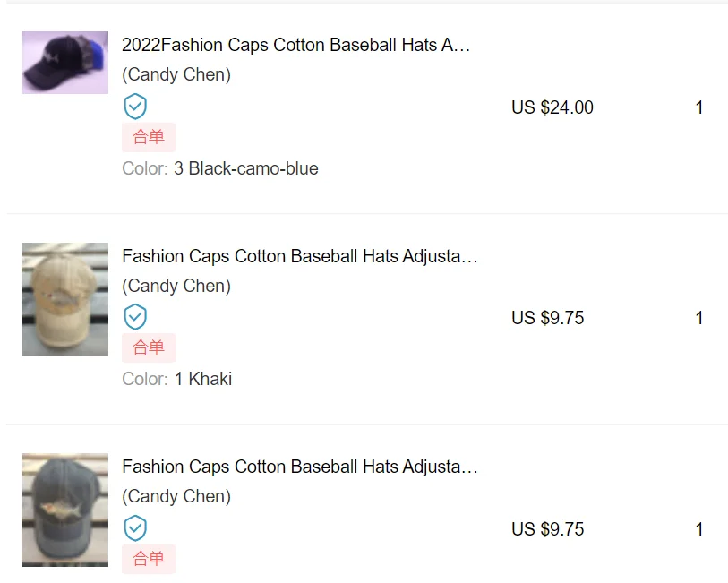
Task: Click the Color: 3 Black-camo-blue variant text
Action: pyautogui.click(x=220, y=168)
